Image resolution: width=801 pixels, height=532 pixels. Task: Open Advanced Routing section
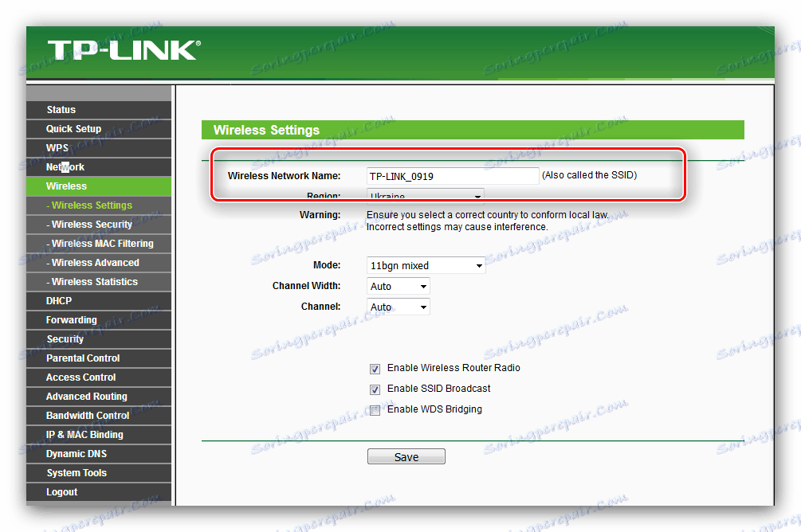pos(99,397)
